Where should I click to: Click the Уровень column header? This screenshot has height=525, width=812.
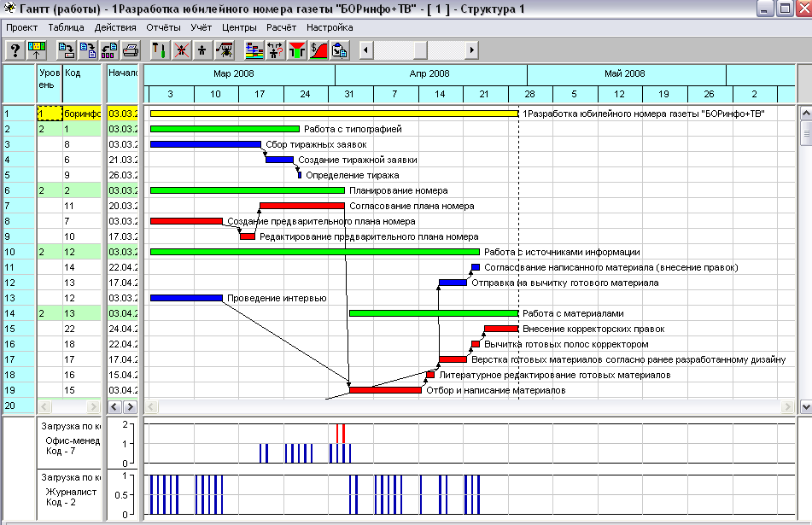point(50,83)
